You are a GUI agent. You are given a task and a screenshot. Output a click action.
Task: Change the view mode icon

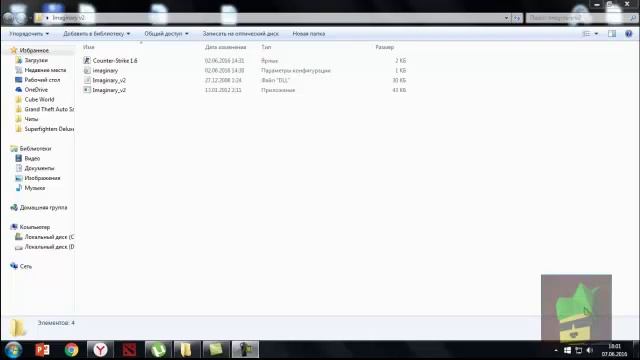[x=586, y=34]
